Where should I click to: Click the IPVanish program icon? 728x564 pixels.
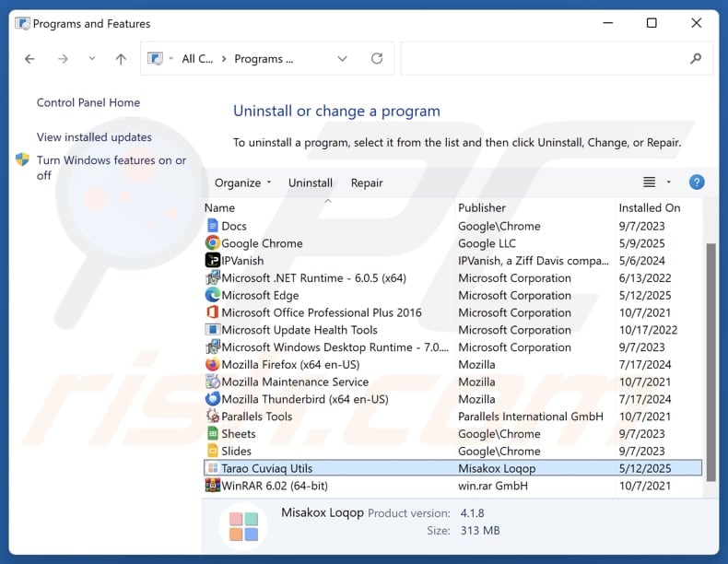coord(212,261)
